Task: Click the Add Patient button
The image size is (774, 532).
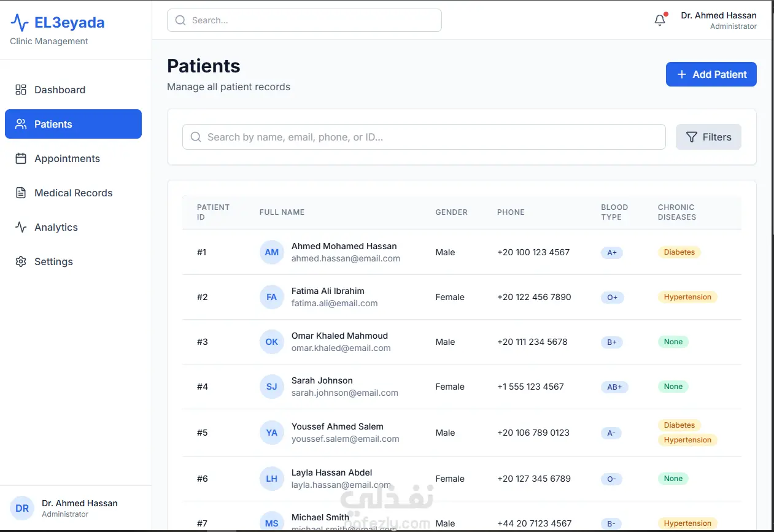Action: point(711,74)
